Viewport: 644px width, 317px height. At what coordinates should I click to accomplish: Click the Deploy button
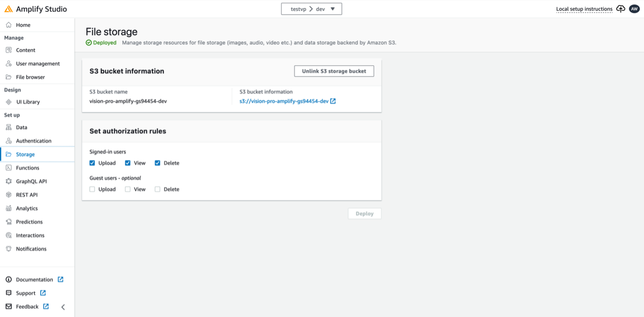click(x=364, y=214)
